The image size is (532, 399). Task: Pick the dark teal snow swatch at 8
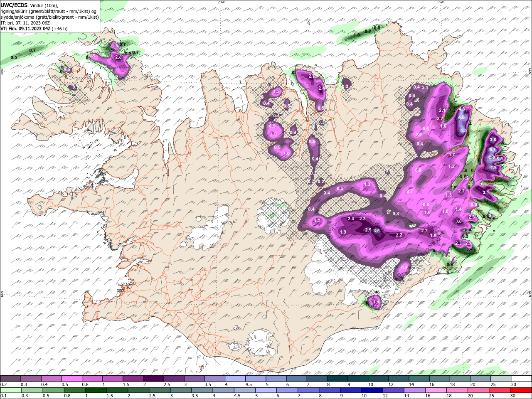(x=337, y=379)
